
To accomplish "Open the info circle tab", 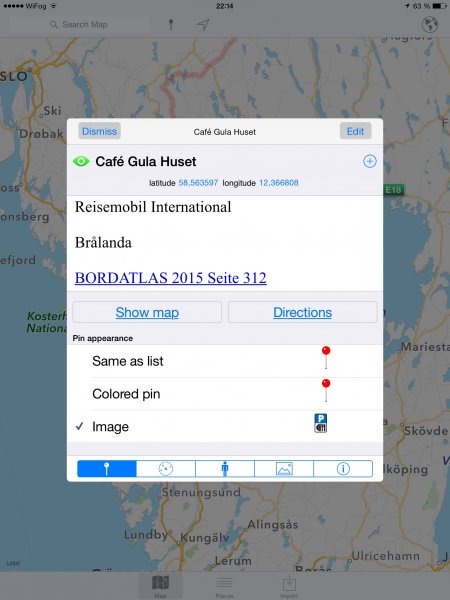I will click(343, 468).
